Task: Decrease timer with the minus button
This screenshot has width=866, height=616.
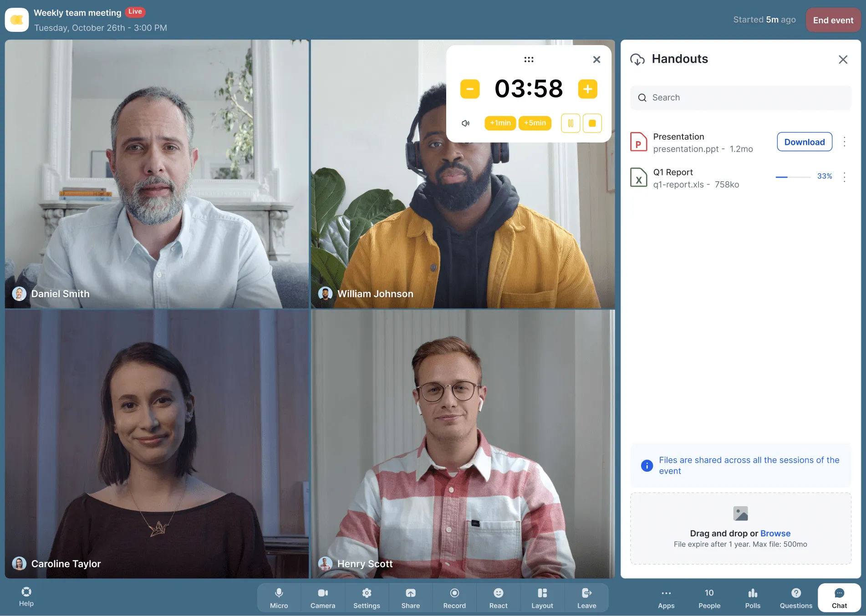Action: [470, 89]
